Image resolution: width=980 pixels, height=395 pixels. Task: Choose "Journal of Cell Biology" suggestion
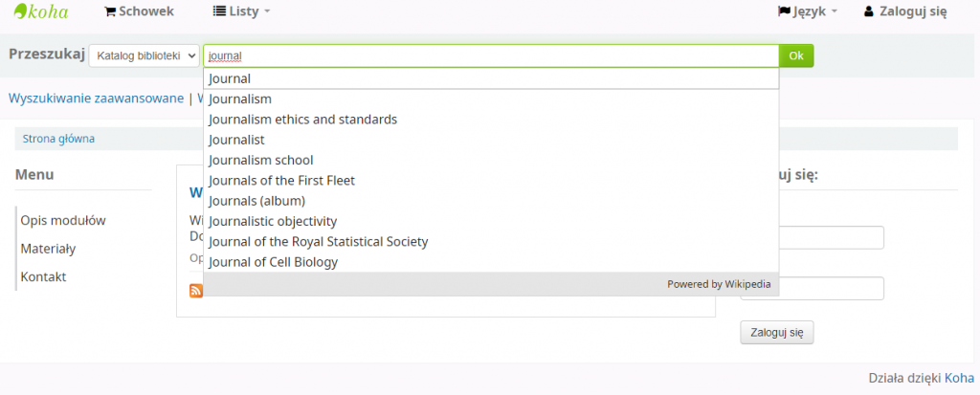[273, 262]
